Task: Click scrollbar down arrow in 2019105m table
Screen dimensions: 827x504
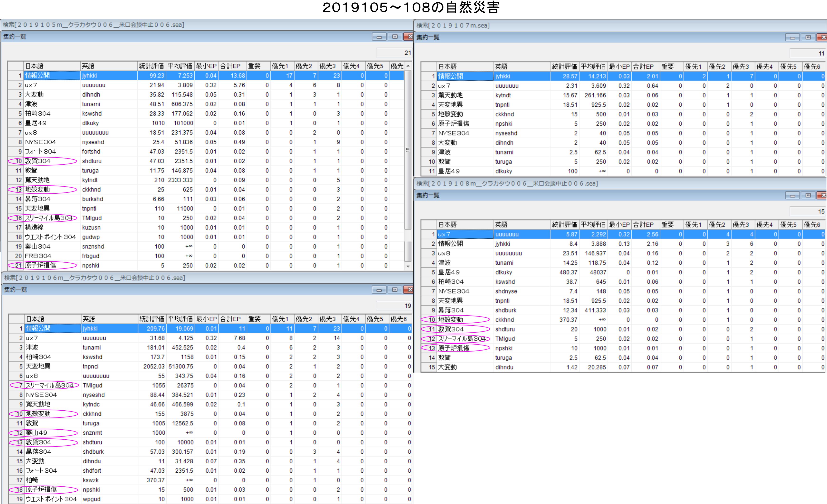Action: [x=408, y=266]
